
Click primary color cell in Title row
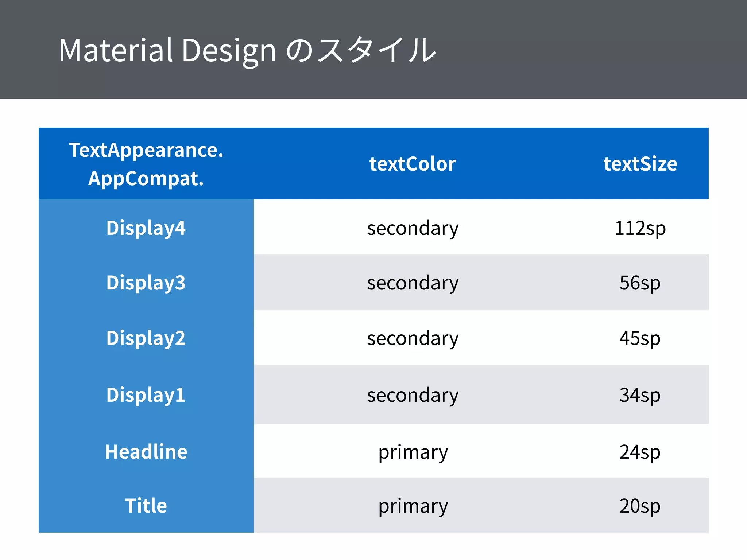point(413,506)
